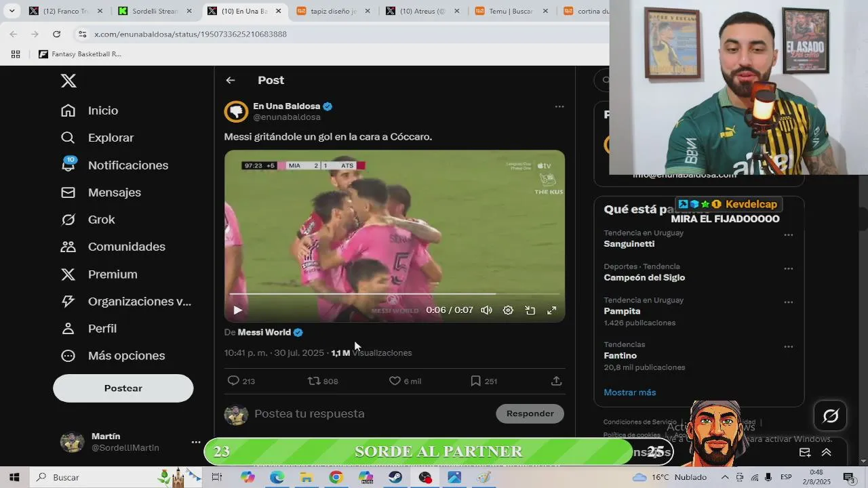This screenshot has height=488, width=868.
Task: Open tab search dropdown arrow
Action: tap(12, 11)
